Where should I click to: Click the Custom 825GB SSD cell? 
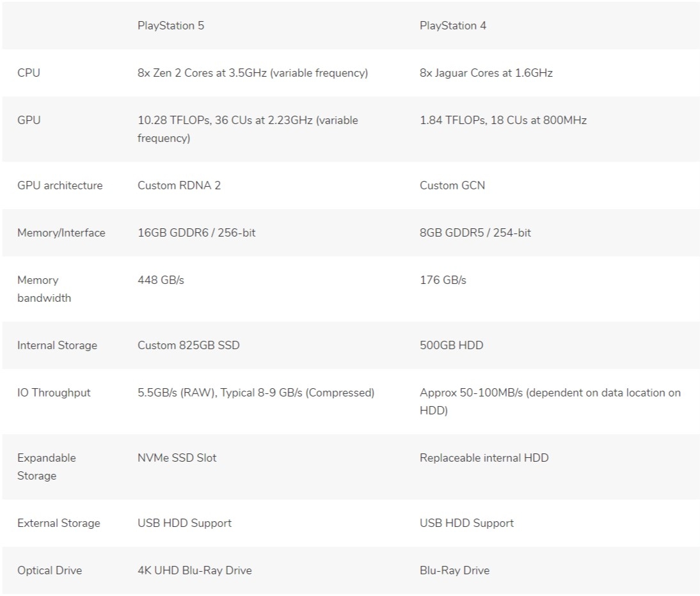point(188,345)
